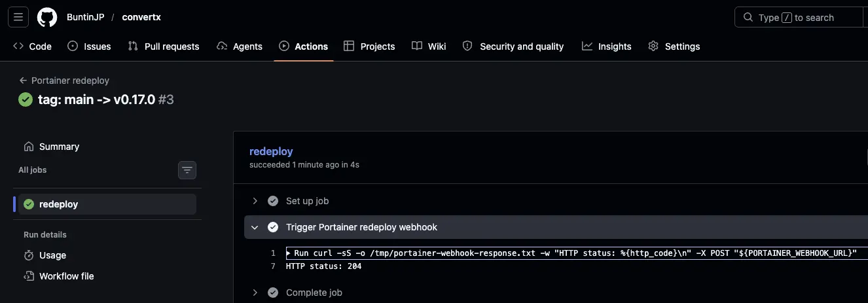This screenshot has height=303, width=868.
Task: Click the Pull requests branch icon
Action: click(133, 46)
